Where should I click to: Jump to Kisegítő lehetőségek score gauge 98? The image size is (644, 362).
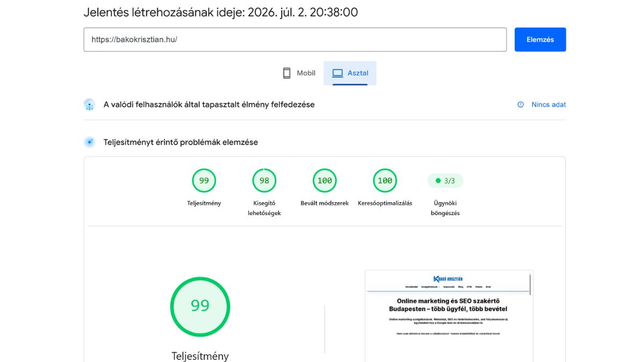264,181
